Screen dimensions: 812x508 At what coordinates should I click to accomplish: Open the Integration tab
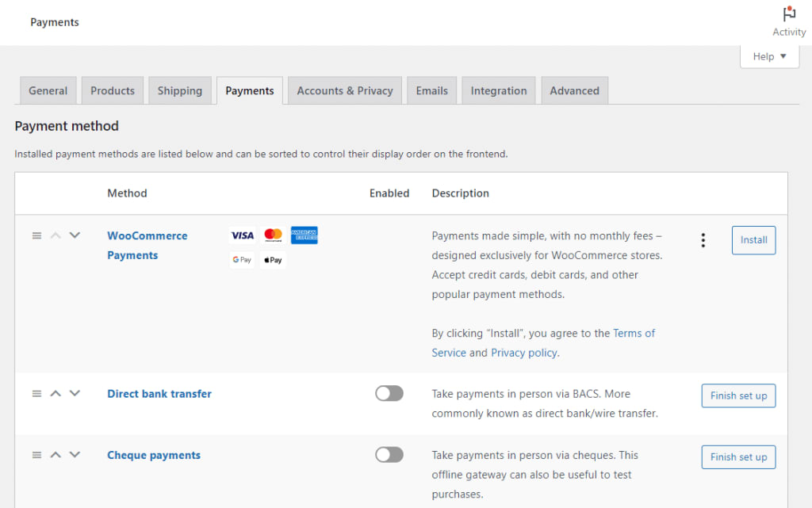point(499,90)
